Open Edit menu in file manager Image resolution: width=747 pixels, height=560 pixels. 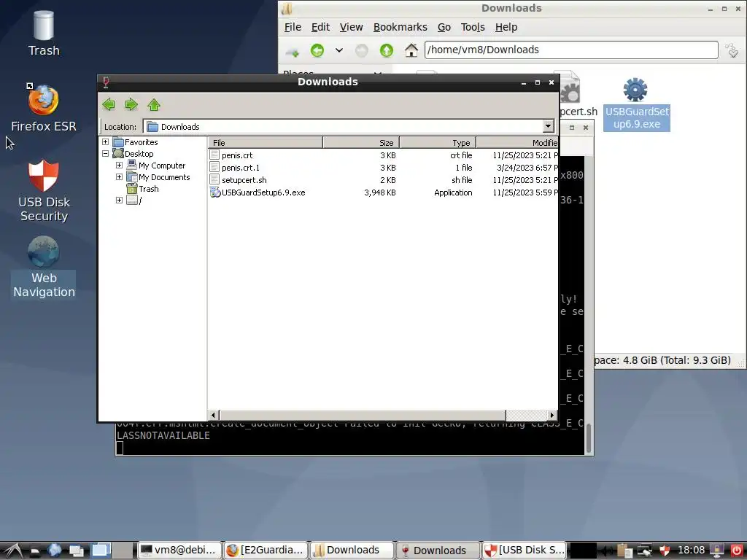[320, 27]
